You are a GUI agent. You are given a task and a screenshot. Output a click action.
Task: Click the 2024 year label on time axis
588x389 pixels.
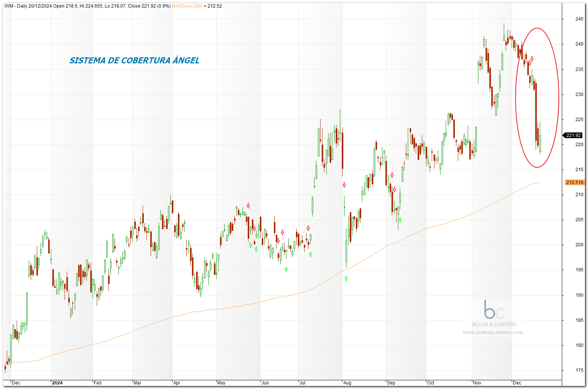pyautogui.click(x=57, y=383)
